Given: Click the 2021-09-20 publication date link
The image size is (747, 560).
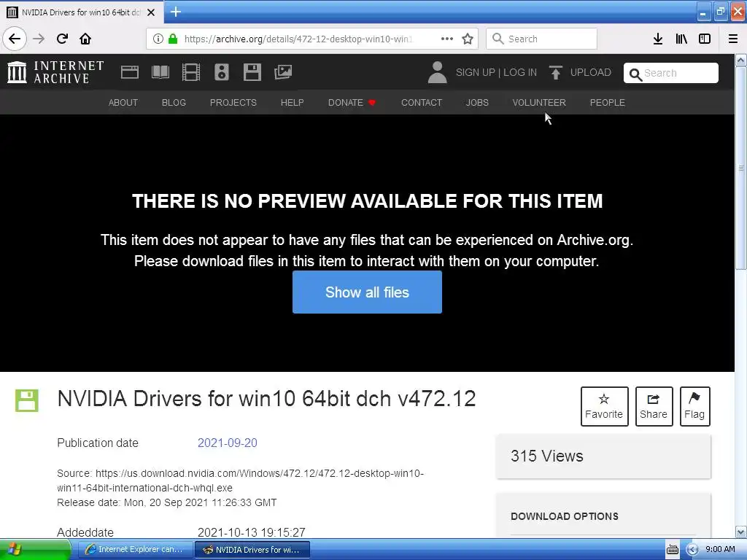Looking at the screenshot, I should [x=228, y=443].
